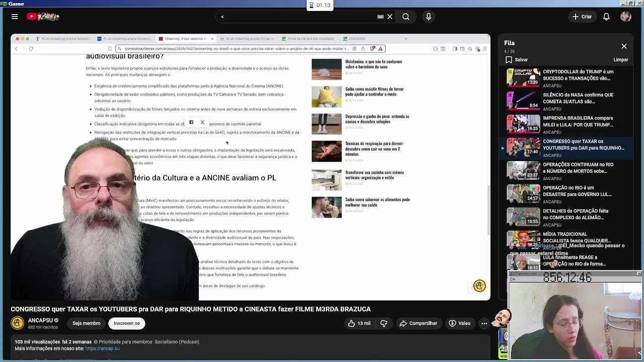Image resolution: width=644 pixels, height=362 pixels.
Task: Click the Criar button
Action: click(582, 17)
